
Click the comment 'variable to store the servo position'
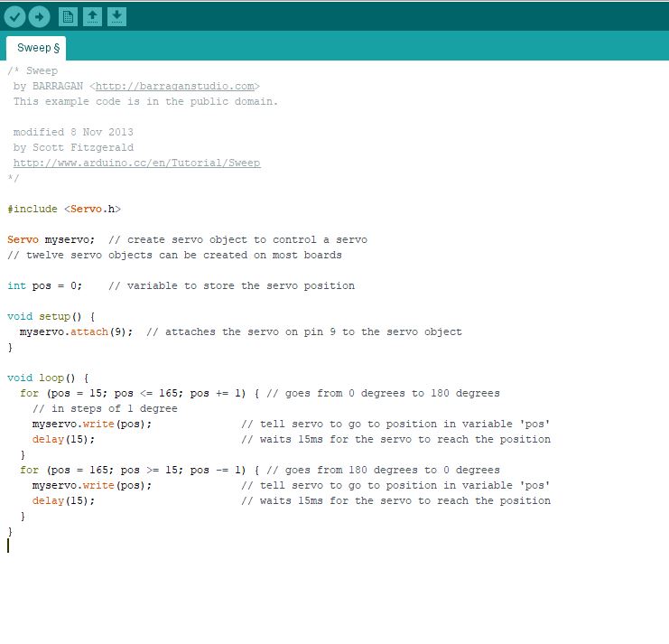232,286
